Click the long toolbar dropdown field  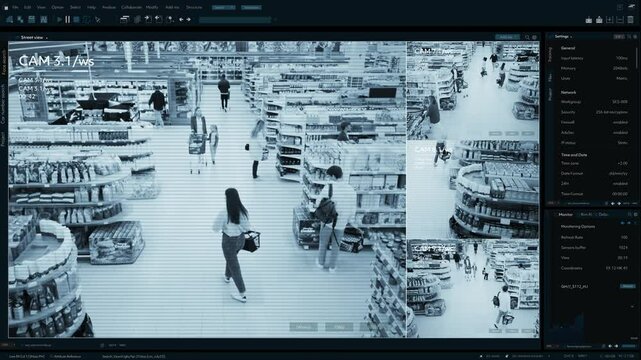click(235, 20)
